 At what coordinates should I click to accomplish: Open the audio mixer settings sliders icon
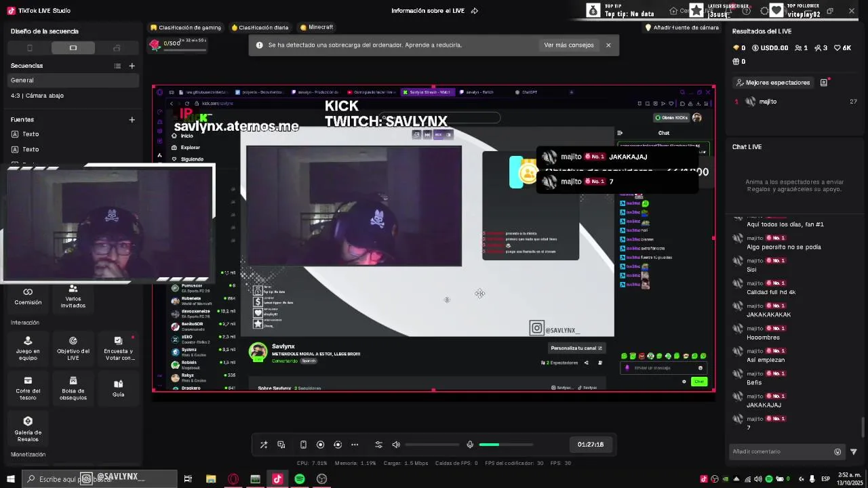378,445
